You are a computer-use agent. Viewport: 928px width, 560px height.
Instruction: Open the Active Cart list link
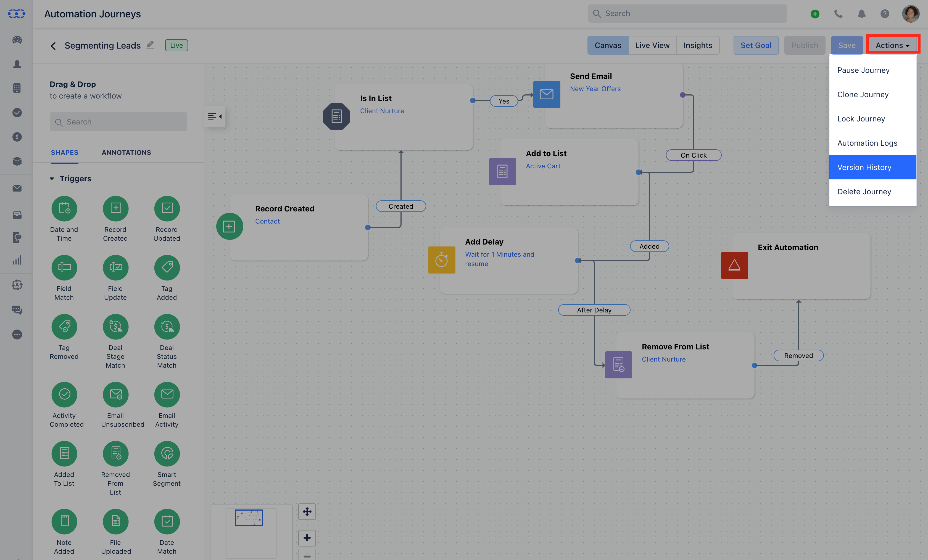tap(543, 166)
